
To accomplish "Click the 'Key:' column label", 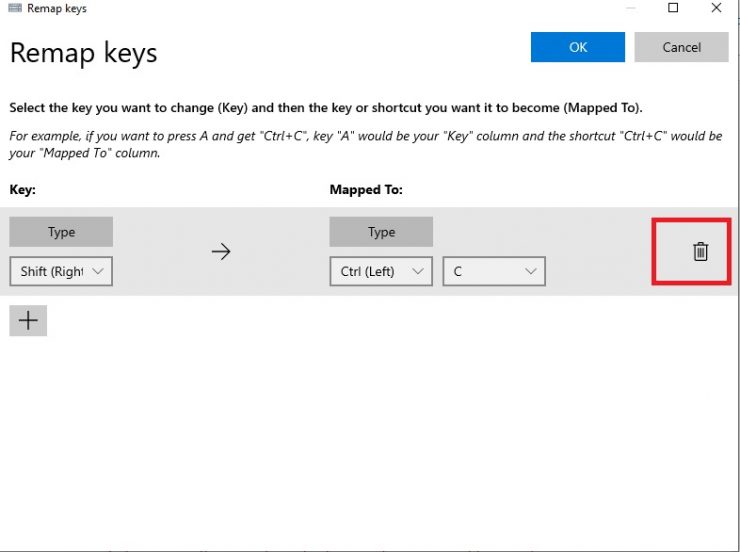I will 23,190.
